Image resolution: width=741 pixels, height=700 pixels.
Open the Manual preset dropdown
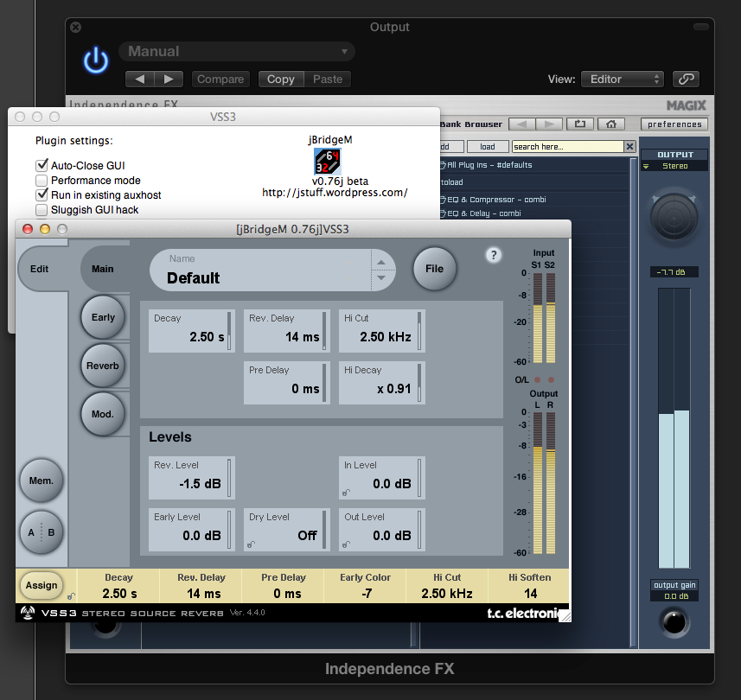point(237,50)
